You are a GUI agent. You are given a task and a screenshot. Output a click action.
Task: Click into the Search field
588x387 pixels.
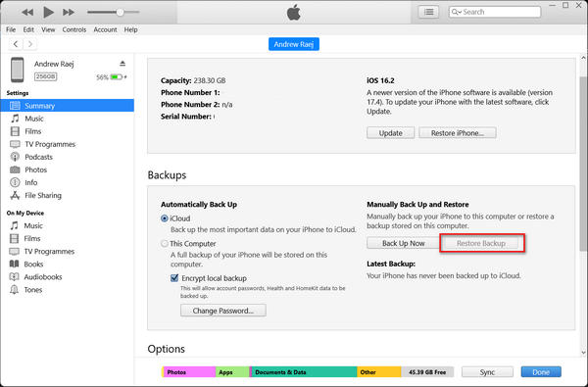click(495, 12)
